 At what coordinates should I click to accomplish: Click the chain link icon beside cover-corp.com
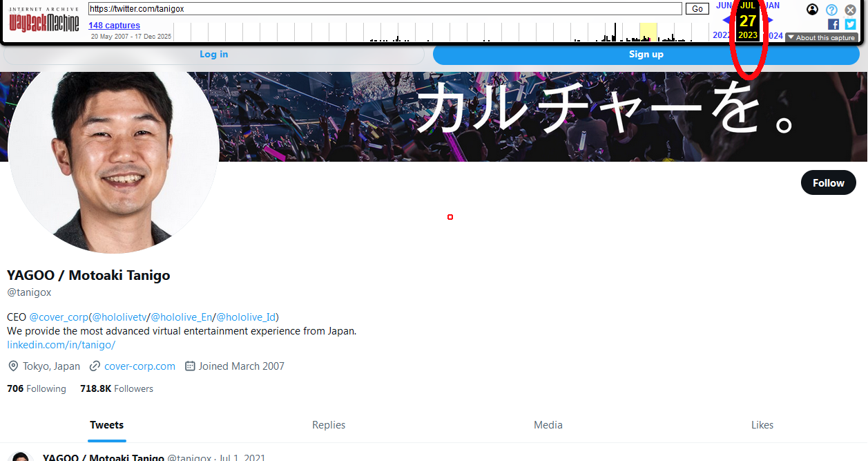[95, 366]
